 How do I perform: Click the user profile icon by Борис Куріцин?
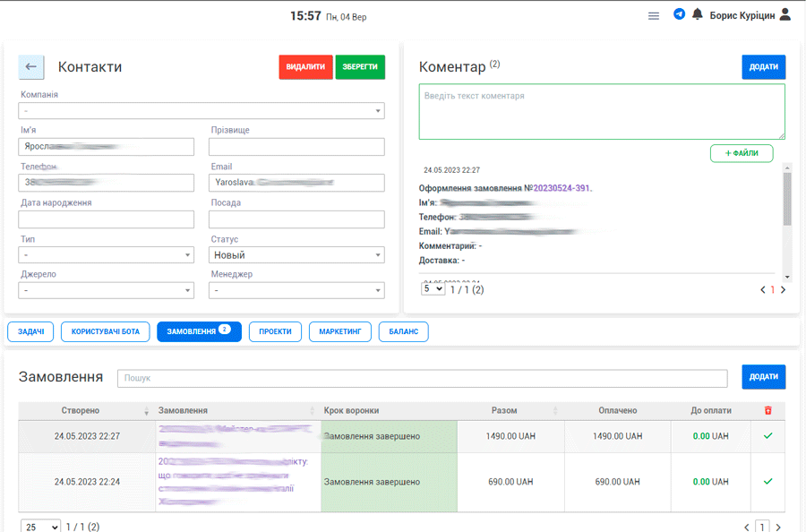[785, 14]
